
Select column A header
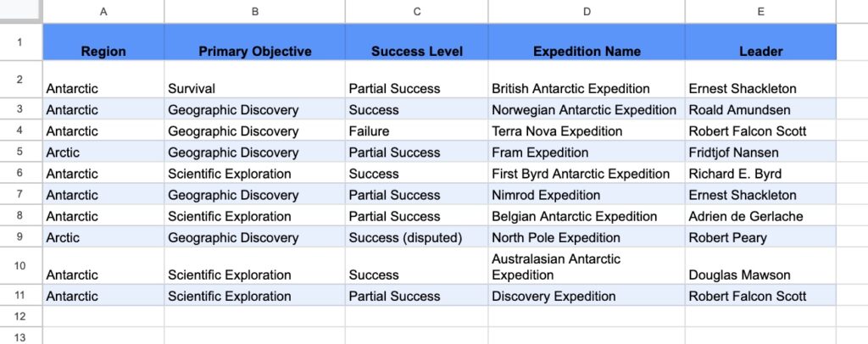pos(103,11)
